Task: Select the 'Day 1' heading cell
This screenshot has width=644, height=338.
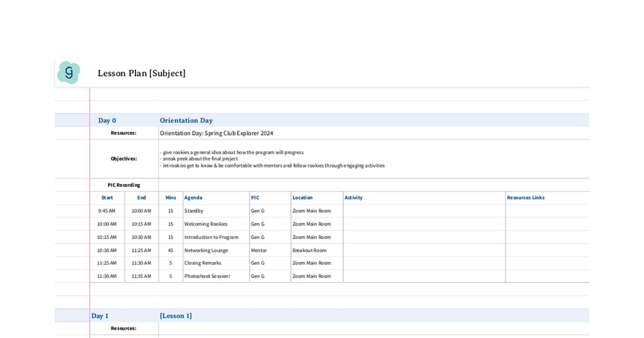Action: click(x=100, y=316)
